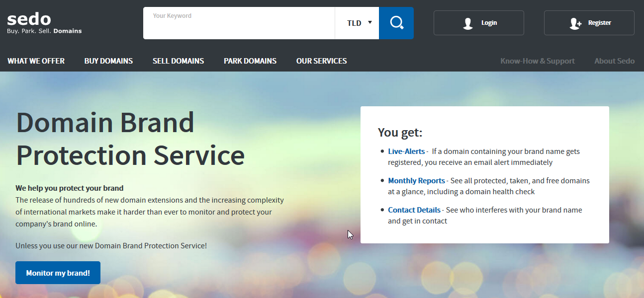644x298 pixels.
Task: Navigate to About Sedo
Action: 614,61
